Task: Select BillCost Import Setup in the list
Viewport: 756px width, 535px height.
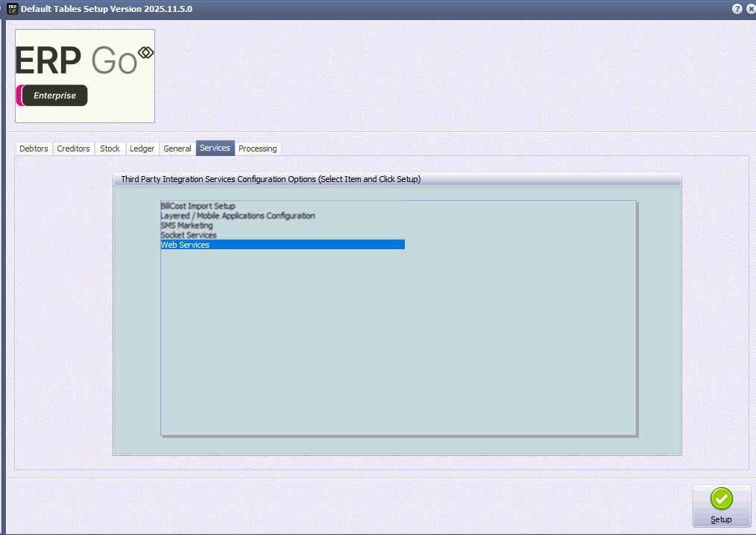Action: point(198,206)
